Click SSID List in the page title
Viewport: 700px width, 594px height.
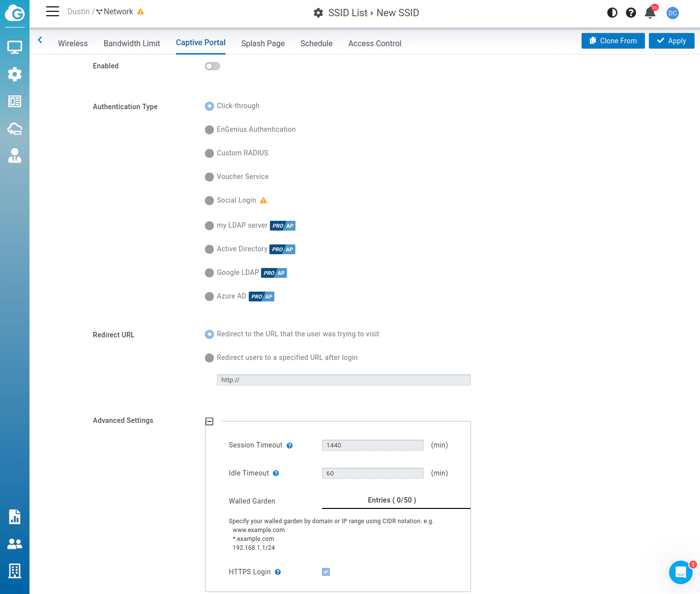[x=348, y=13]
